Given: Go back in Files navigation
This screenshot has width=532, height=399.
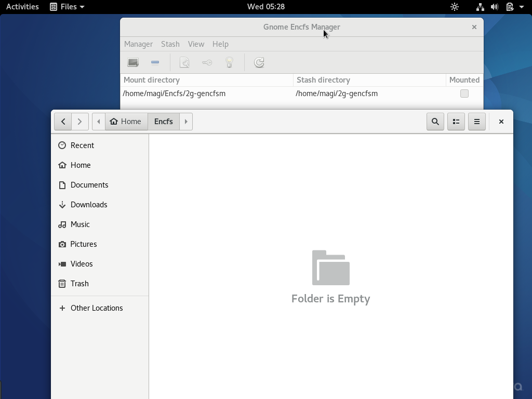Looking at the screenshot, I should click(x=63, y=122).
